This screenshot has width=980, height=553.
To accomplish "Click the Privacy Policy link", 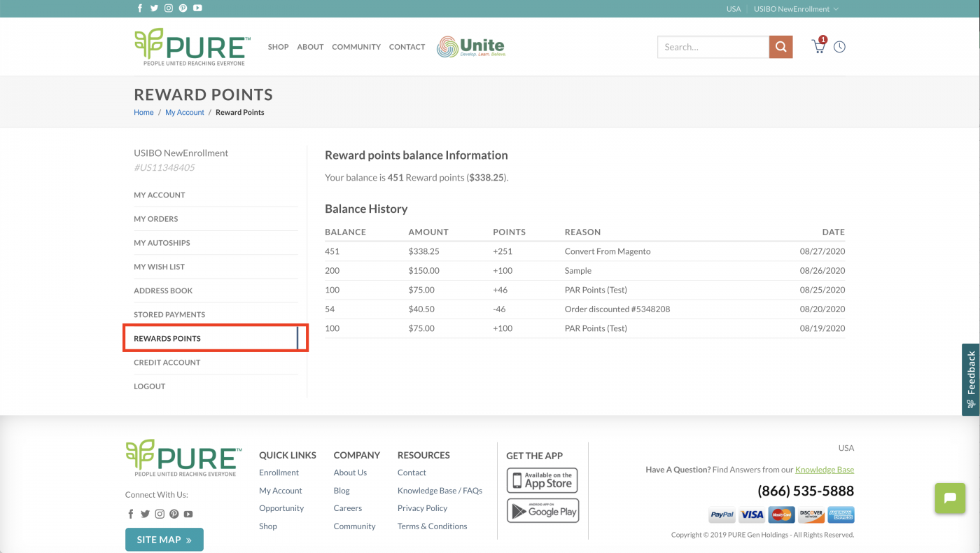I will pyautogui.click(x=422, y=508).
